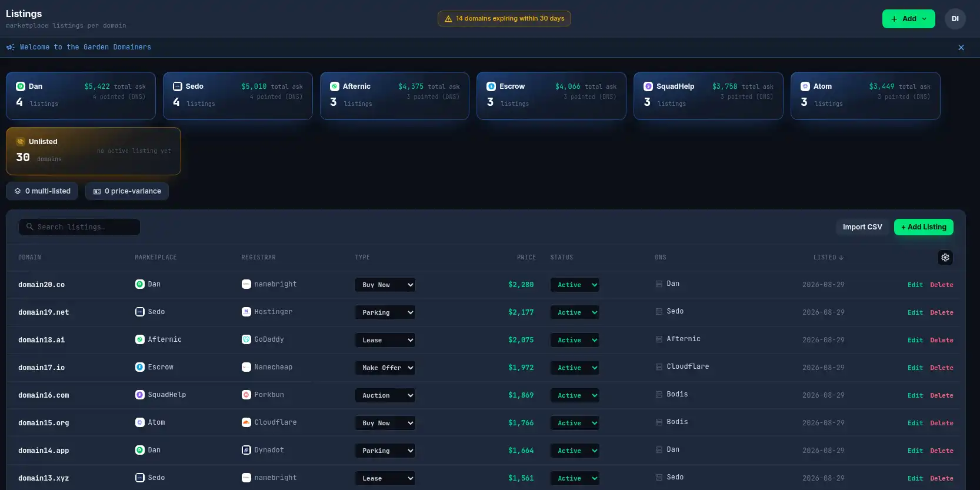Sort by the Price column header
This screenshot has width=980, height=490.
click(526, 258)
